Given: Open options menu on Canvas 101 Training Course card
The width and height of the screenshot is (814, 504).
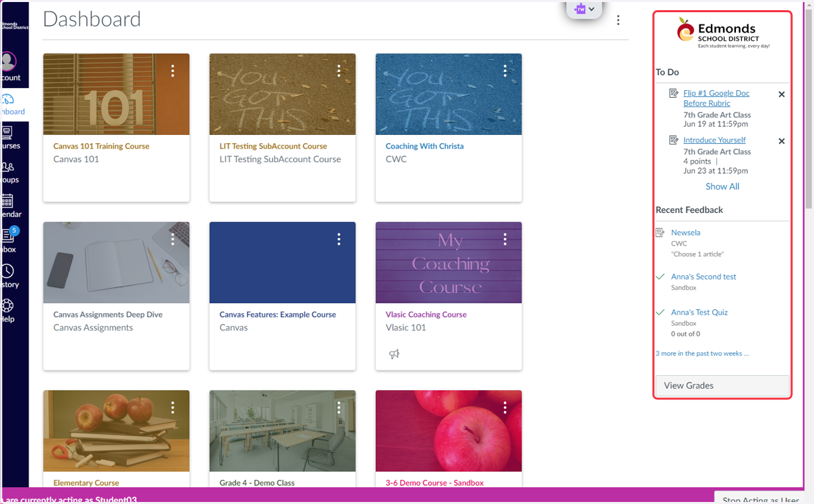Looking at the screenshot, I should tap(173, 71).
